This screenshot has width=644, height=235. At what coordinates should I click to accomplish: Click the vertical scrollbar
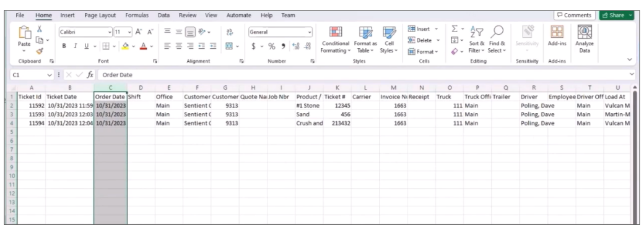[x=634, y=156]
